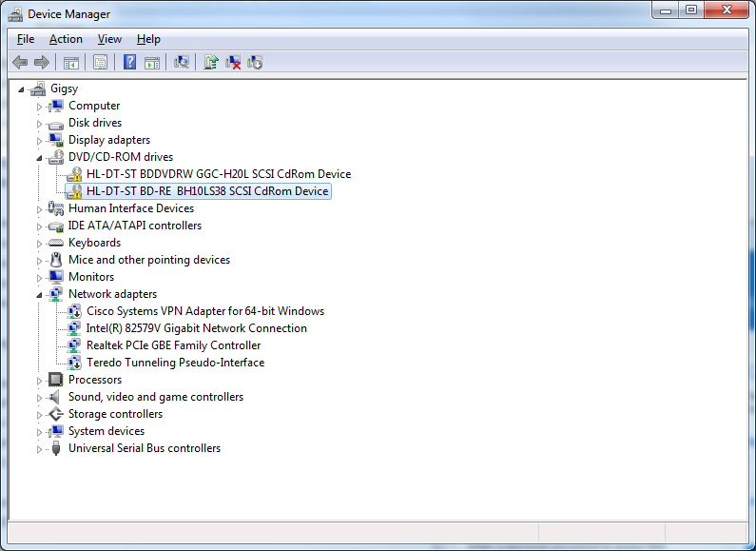Collapse the Network adapters category

(x=40, y=295)
